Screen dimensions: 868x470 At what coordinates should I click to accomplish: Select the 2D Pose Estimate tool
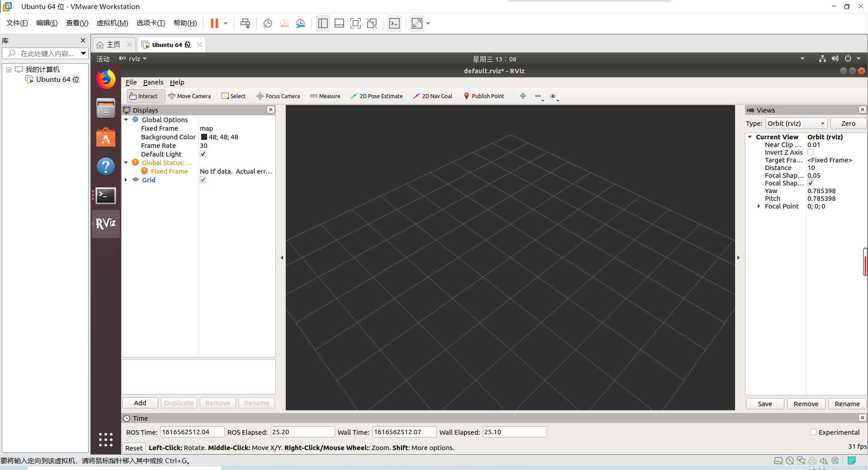377,96
